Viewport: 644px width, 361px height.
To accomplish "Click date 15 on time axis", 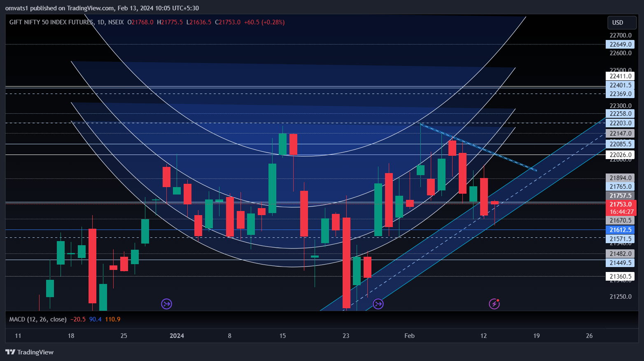I will click(282, 336).
